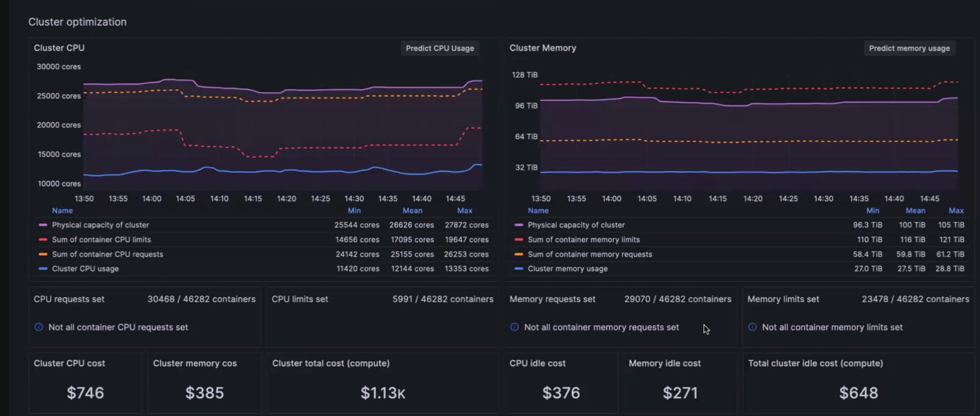This screenshot has height=416, width=980.
Task: Sort memory legend by Min column
Action: 873,210
